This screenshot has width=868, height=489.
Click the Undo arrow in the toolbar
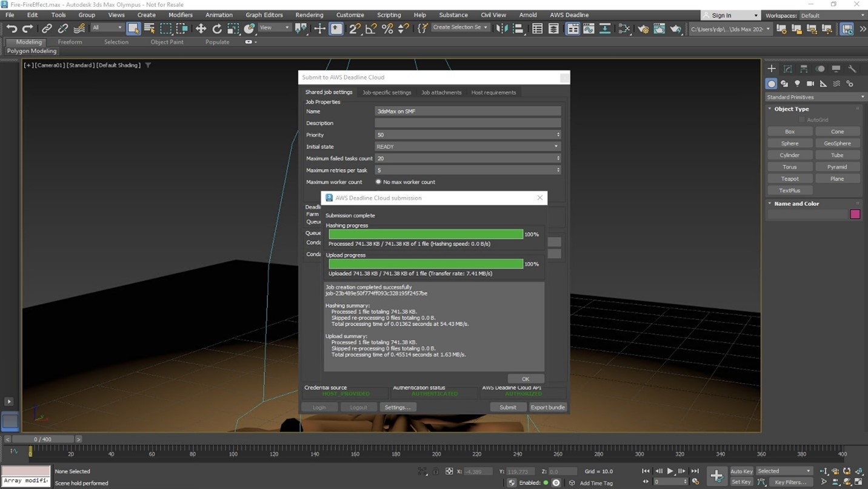(12, 28)
